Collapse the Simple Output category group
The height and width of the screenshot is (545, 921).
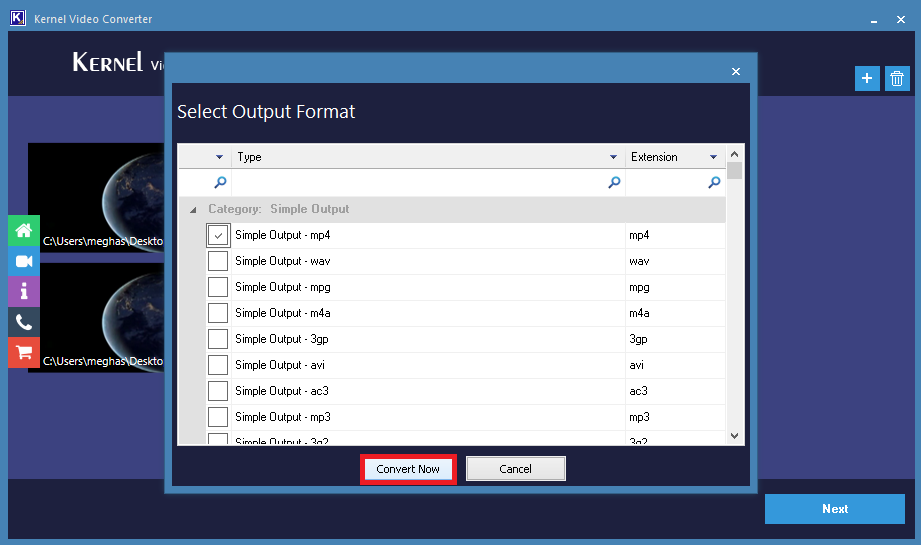(193, 210)
